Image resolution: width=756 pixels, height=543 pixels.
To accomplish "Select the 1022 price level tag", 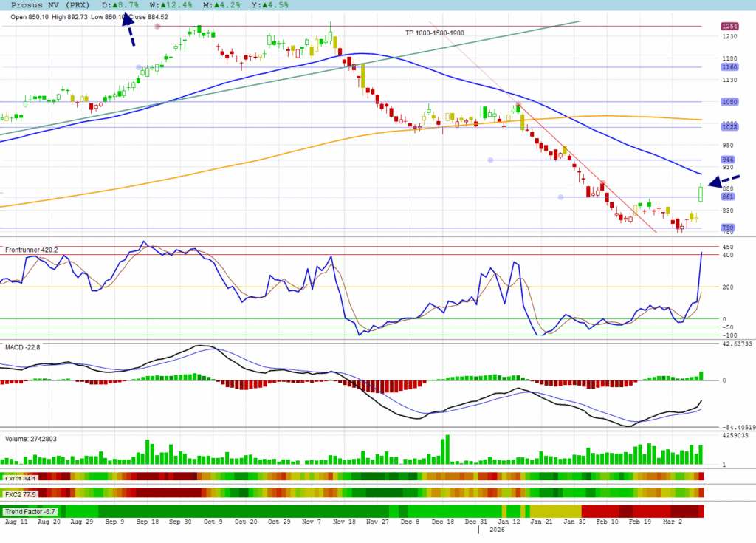I will click(x=729, y=127).
